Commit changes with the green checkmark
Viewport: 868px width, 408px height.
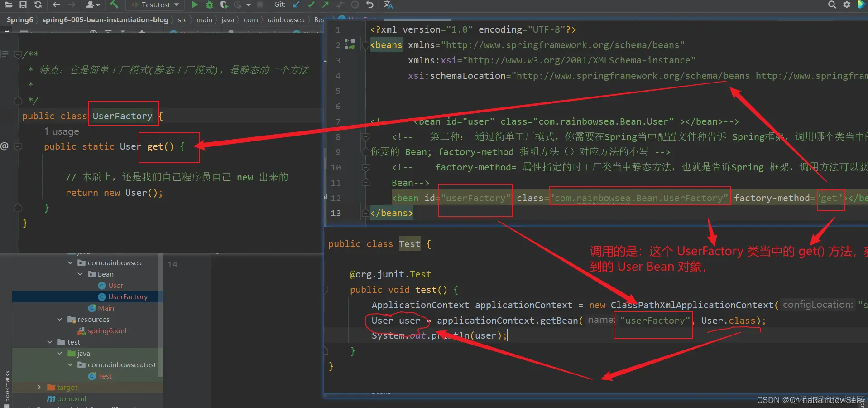311,5
